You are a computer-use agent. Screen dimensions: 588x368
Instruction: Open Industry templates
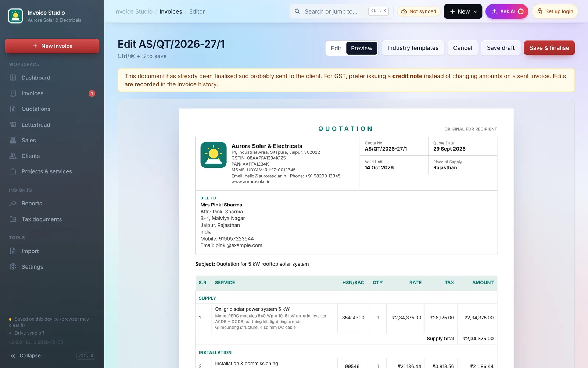pos(413,48)
